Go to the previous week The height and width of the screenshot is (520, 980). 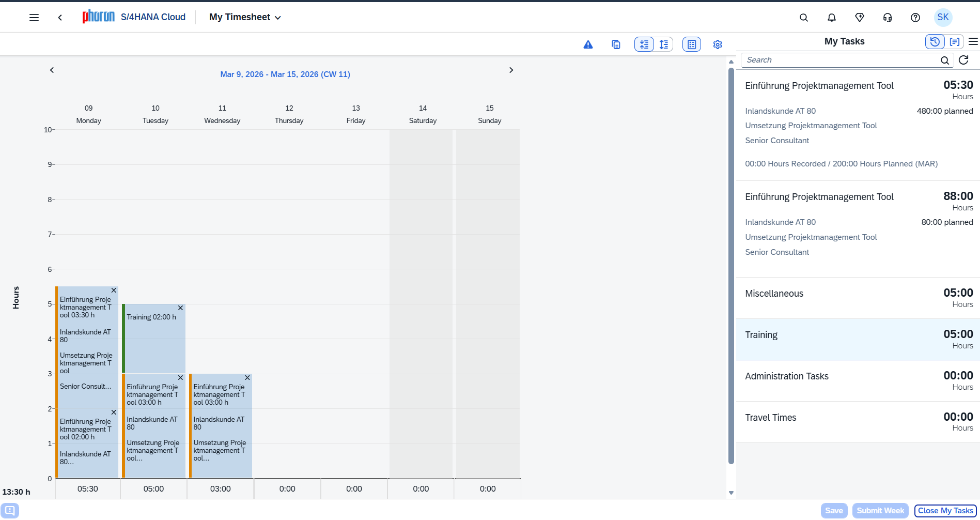[x=52, y=70]
